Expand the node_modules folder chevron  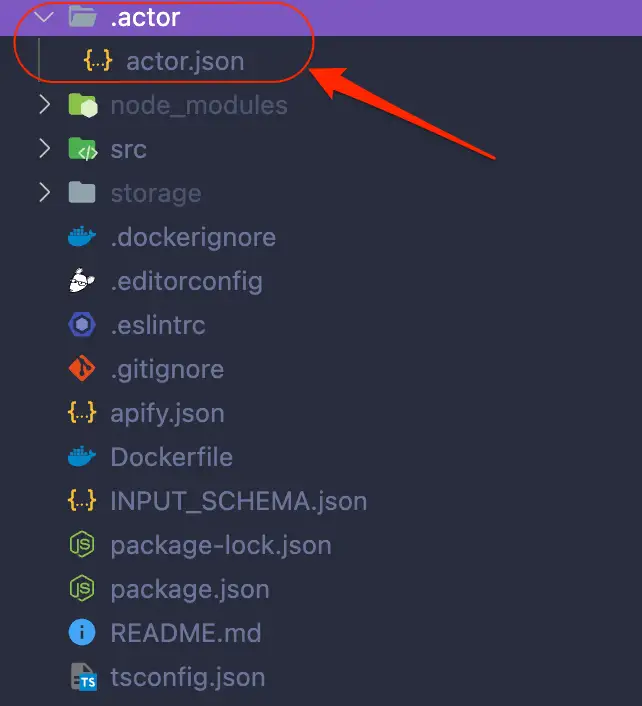(44, 105)
